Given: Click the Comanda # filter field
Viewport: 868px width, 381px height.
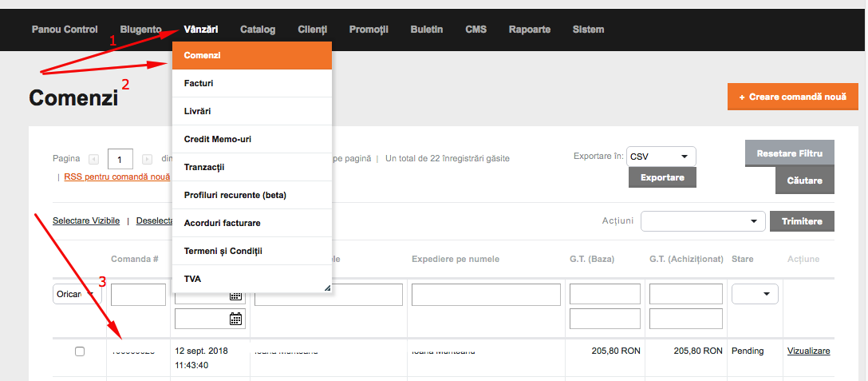Looking at the screenshot, I should point(138,295).
